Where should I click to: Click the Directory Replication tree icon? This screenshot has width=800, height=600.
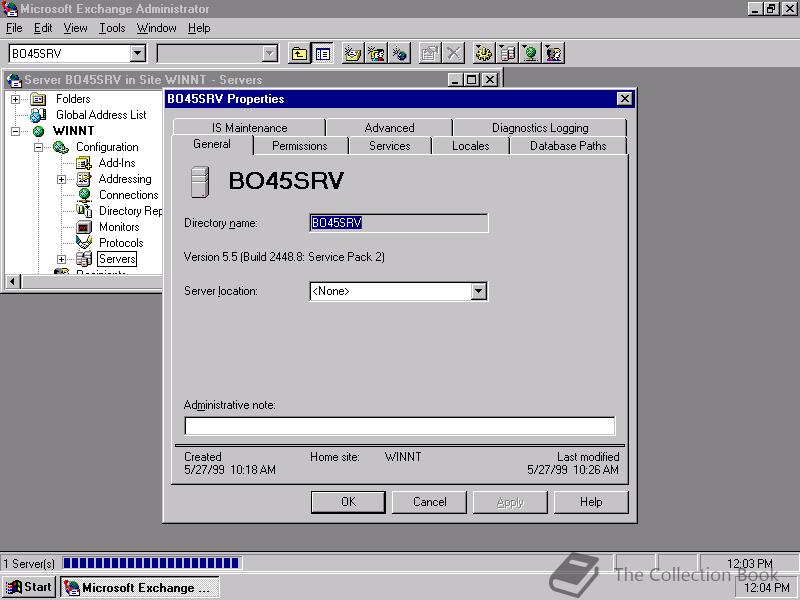tap(84, 211)
